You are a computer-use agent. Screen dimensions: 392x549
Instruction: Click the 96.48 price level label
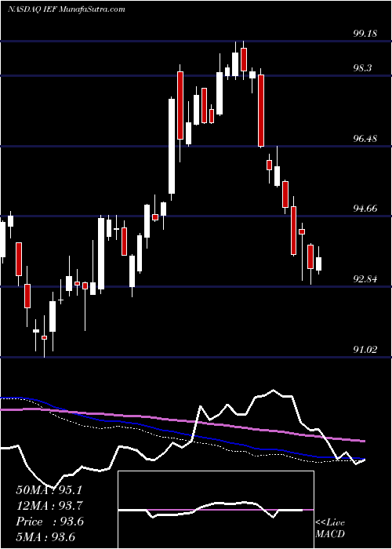click(365, 139)
